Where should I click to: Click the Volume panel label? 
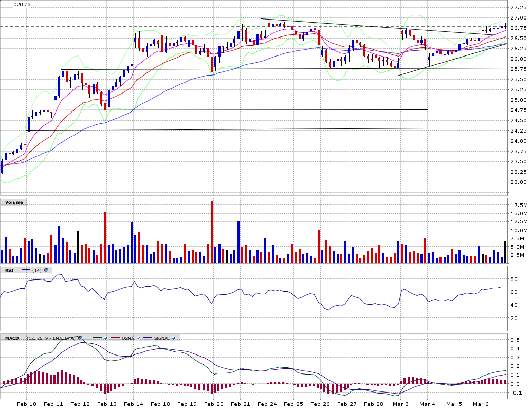[14, 202]
